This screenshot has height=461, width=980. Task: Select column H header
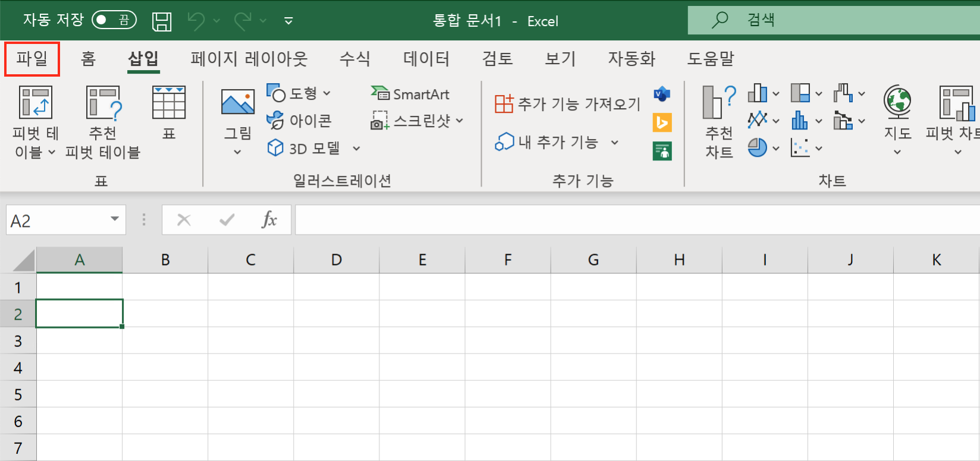coord(679,260)
